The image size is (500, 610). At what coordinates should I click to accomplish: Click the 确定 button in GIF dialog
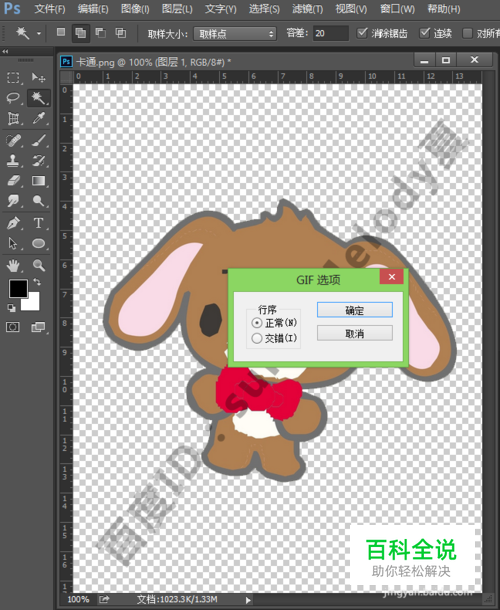(354, 310)
